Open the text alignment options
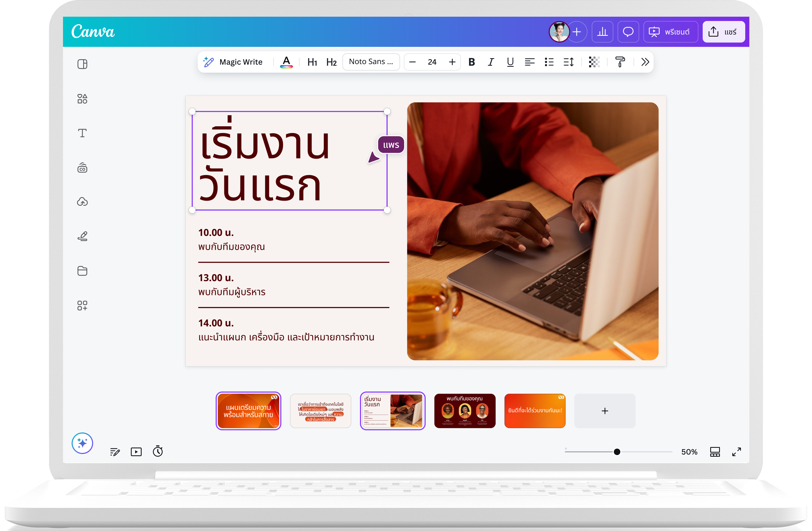The width and height of the screenshot is (812, 531). click(530, 62)
